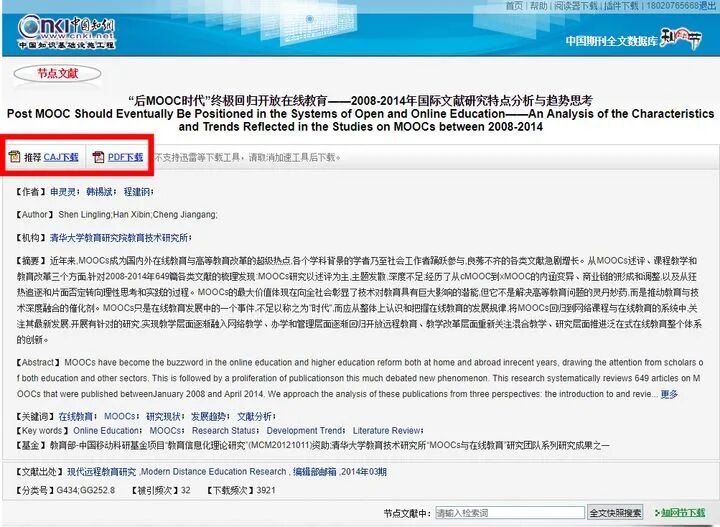Open 插件下载 in top bar
The width and height of the screenshot is (720, 527).
(x=621, y=6)
